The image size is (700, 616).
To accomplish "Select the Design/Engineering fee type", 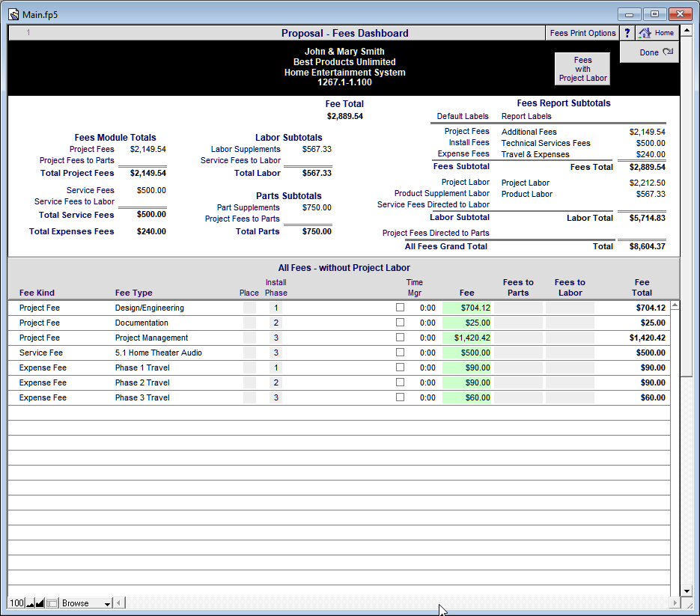I will click(x=150, y=308).
